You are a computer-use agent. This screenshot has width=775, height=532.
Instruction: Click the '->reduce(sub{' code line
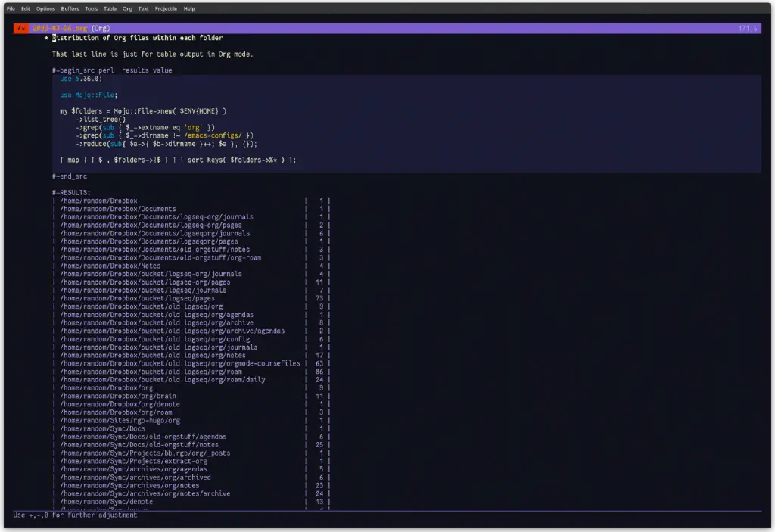[167, 144]
